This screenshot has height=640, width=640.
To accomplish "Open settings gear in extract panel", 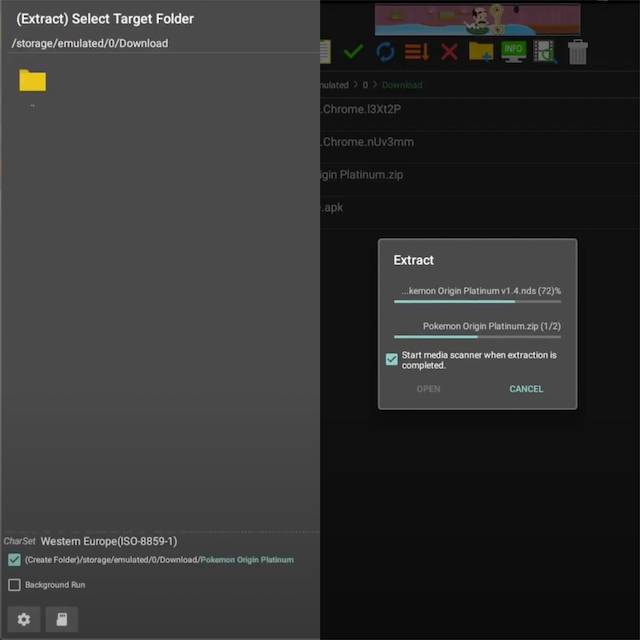I will 24,619.
